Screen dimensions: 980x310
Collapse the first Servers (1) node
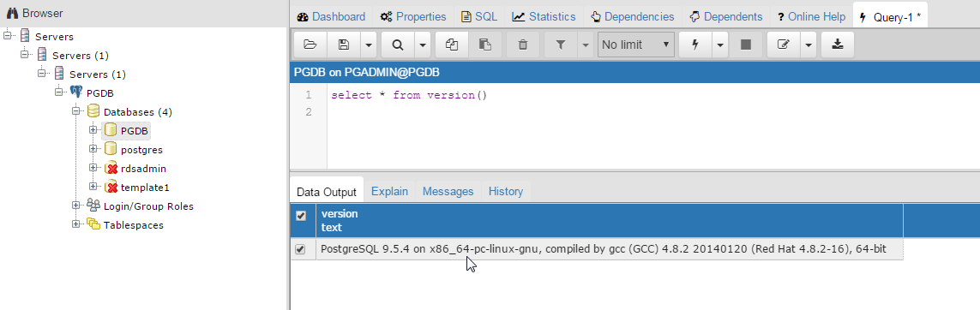point(25,54)
